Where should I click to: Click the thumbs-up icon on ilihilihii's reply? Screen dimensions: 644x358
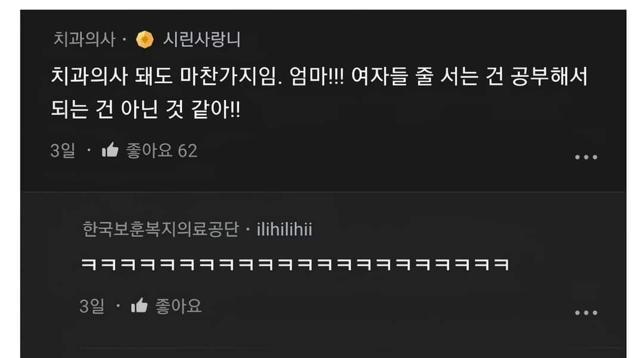pos(139,305)
